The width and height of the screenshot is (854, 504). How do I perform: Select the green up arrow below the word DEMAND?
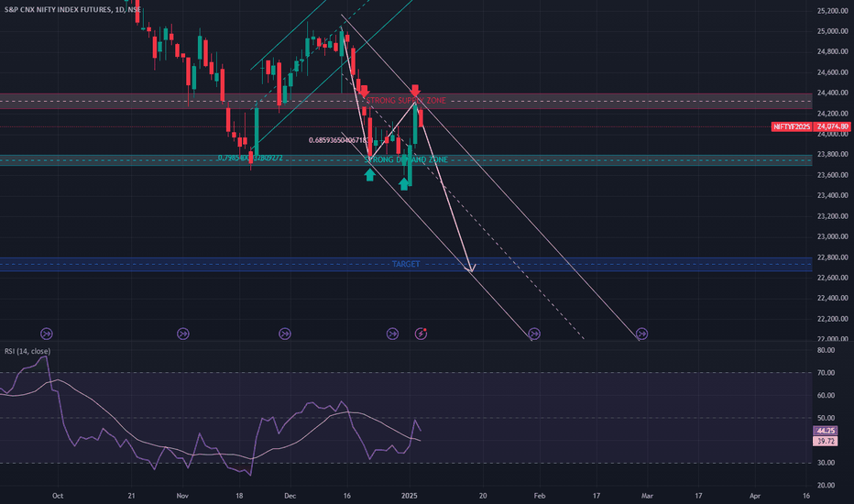[x=403, y=183]
